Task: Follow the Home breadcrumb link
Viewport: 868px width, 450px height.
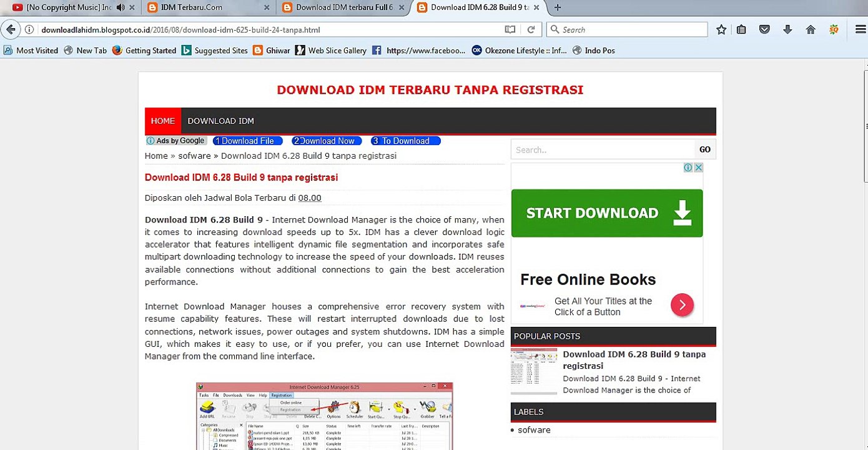Action: click(156, 156)
